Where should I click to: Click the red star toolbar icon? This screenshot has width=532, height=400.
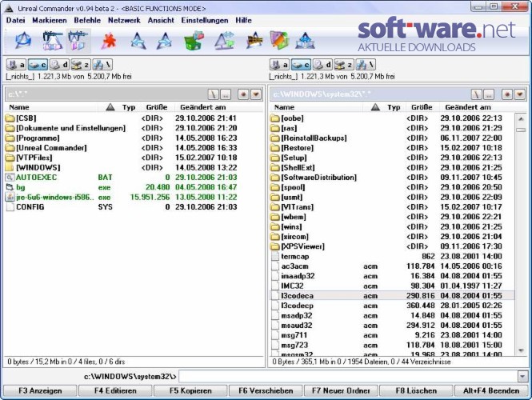(x=109, y=41)
